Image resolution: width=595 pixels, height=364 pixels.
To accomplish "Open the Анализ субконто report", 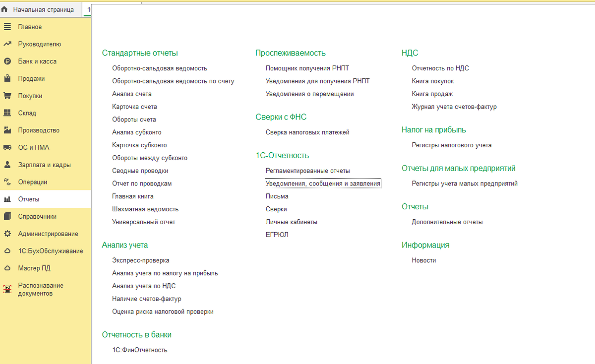I will click(x=137, y=132).
